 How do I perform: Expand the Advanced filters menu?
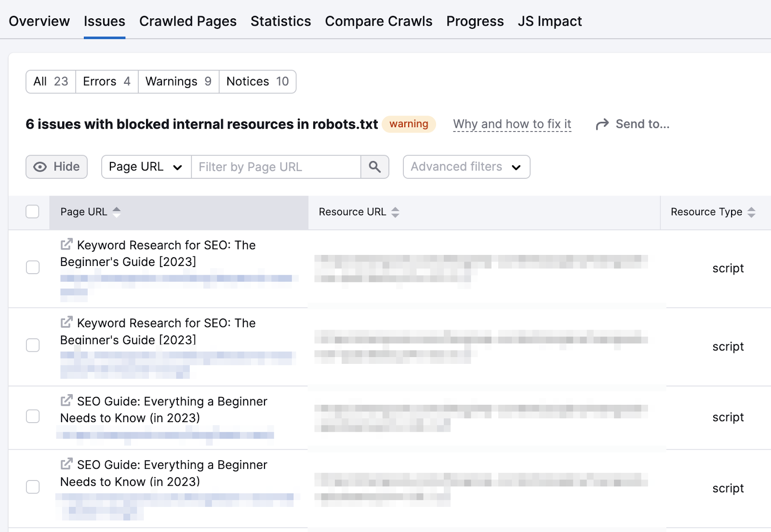point(465,167)
